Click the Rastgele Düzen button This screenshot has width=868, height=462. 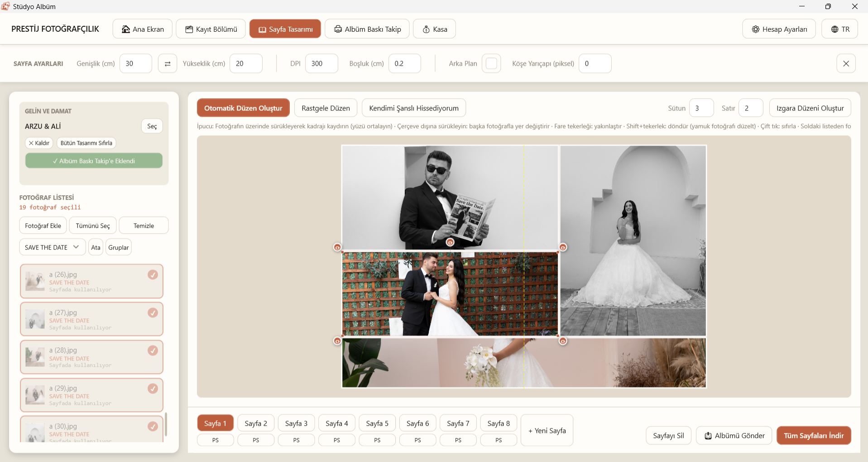tap(326, 108)
